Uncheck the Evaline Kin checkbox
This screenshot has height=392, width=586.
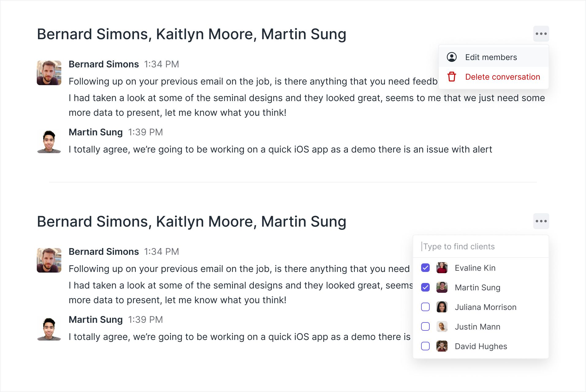tap(425, 268)
